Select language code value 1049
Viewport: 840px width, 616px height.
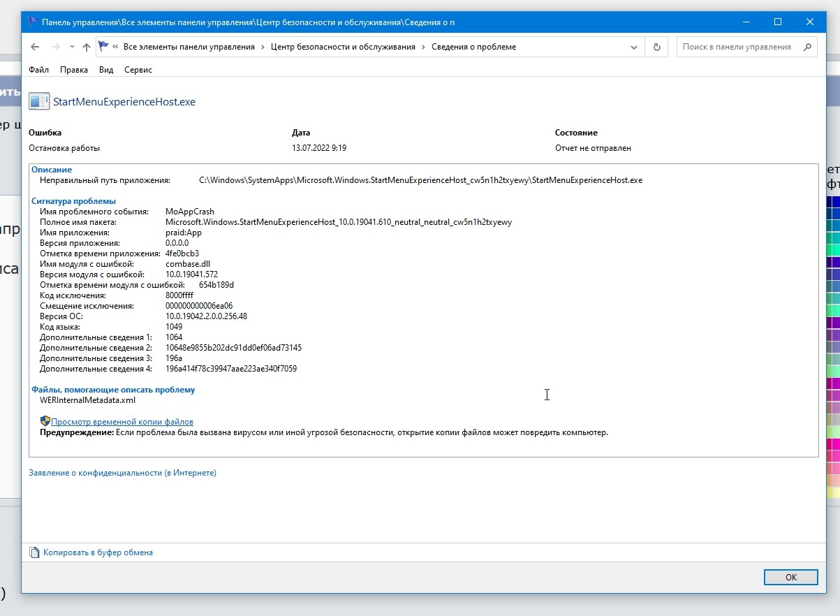click(174, 327)
